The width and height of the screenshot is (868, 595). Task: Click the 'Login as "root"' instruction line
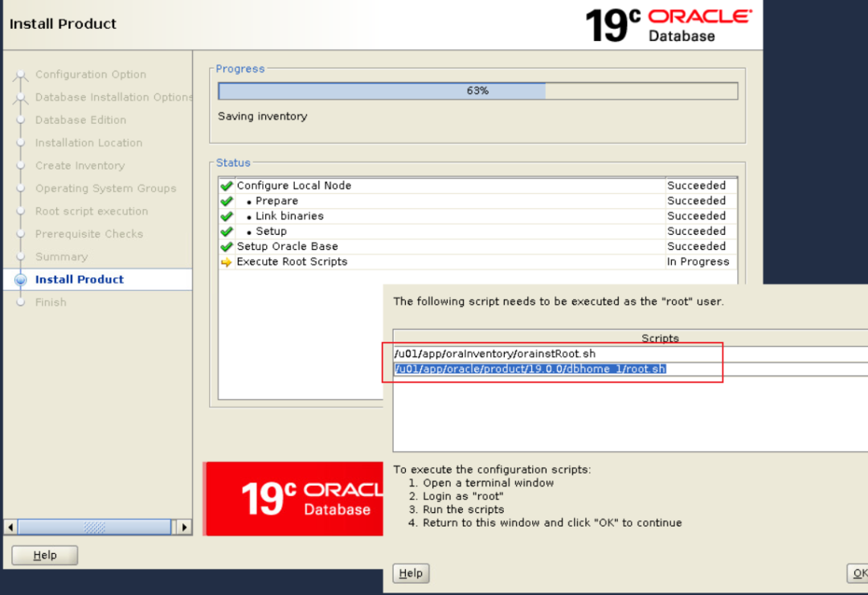coord(463,496)
